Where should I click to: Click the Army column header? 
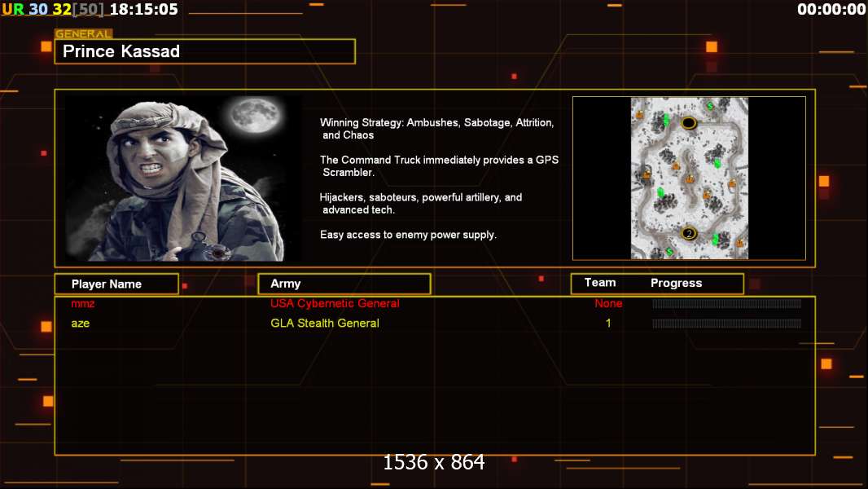click(344, 284)
